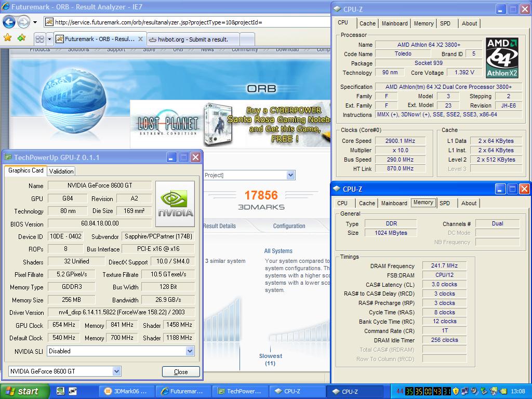Image resolution: width=532 pixels, height=399 pixels.
Task: Go forward using the IE forward arrow
Action: click(23, 22)
